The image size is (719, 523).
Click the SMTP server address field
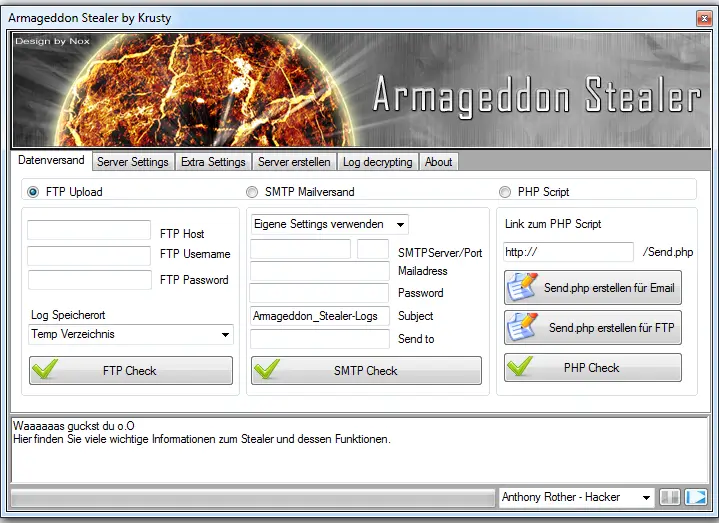pos(300,249)
